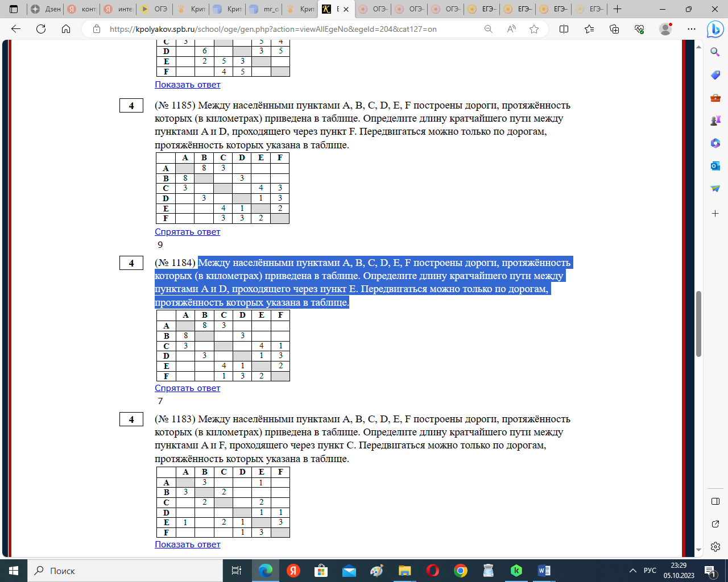Open sidebar settings gear
This screenshot has width=728, height=582.
click(x=715, y=547)
